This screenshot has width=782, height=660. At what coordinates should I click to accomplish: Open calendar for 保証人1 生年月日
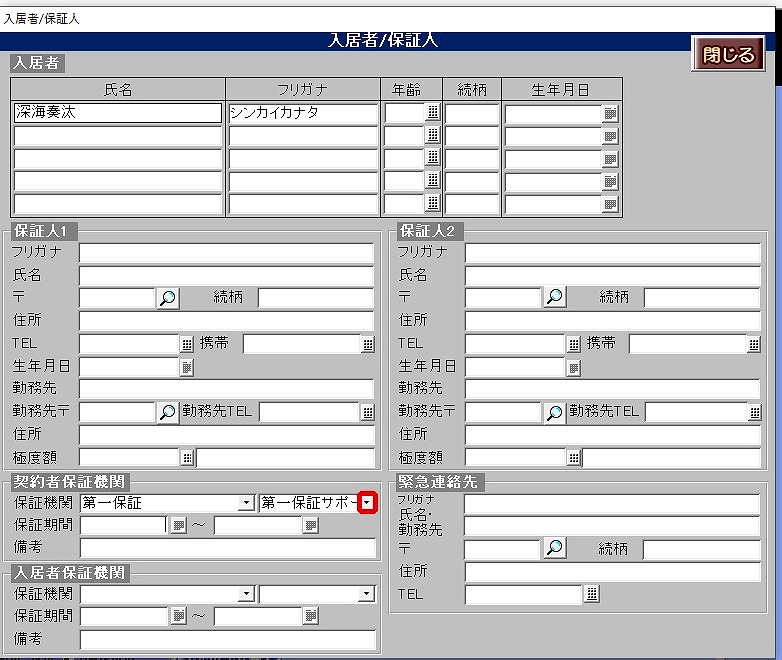(186, 367)
